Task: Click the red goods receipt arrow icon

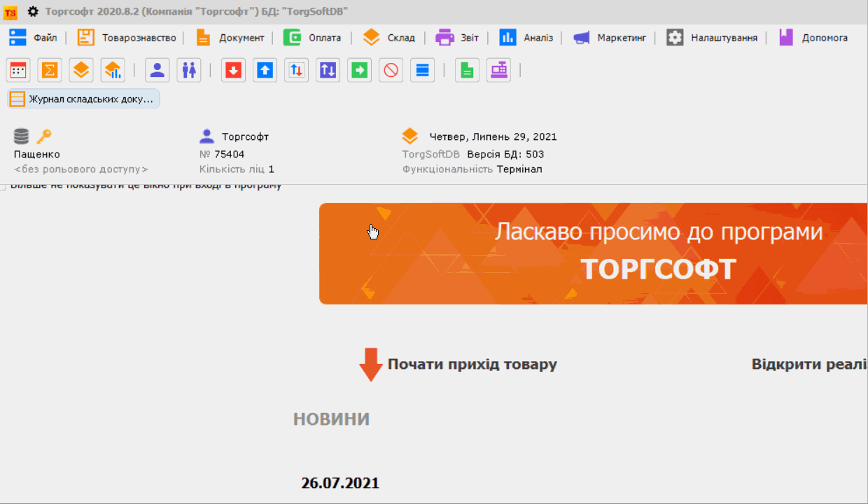Action: 233,70
